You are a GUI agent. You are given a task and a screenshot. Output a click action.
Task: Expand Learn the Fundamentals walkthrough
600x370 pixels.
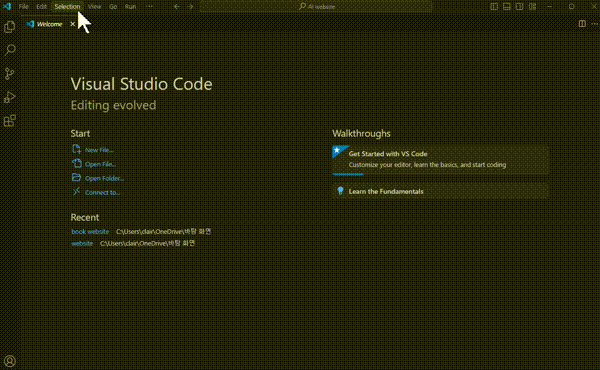pyautogui.click(x=440, y=191)
